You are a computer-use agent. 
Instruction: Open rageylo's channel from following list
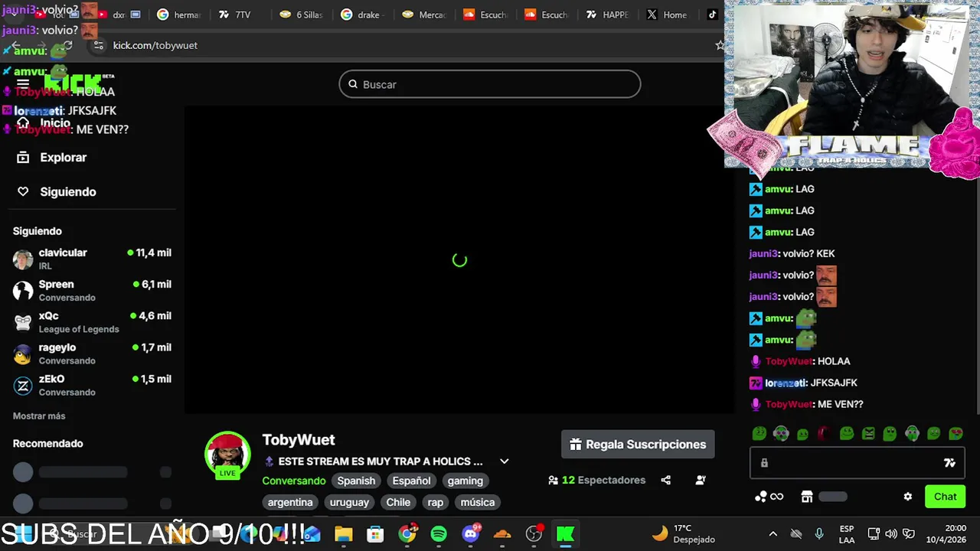[92, 354]
